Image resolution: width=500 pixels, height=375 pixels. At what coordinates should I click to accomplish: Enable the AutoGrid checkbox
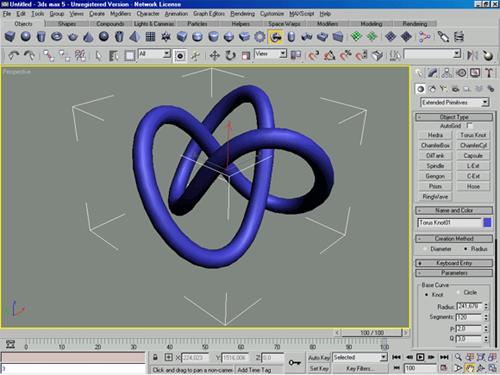[469, 126]
